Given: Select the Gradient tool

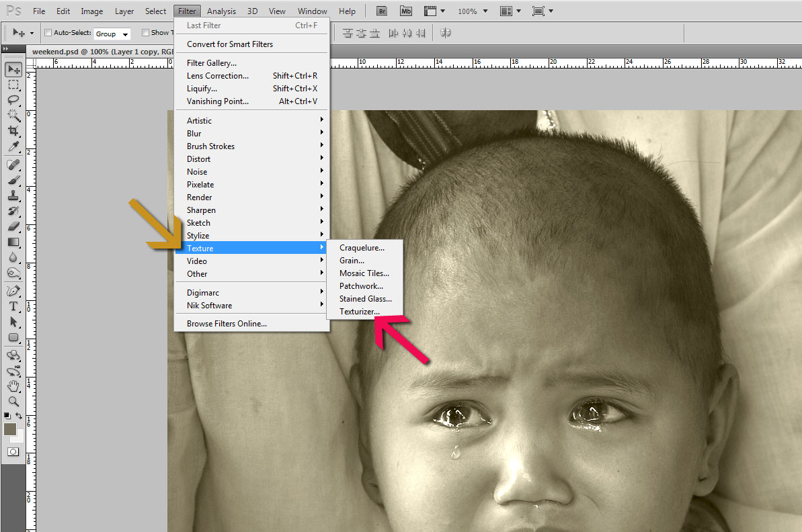Looking at the screenshot, I should [13, 242].
